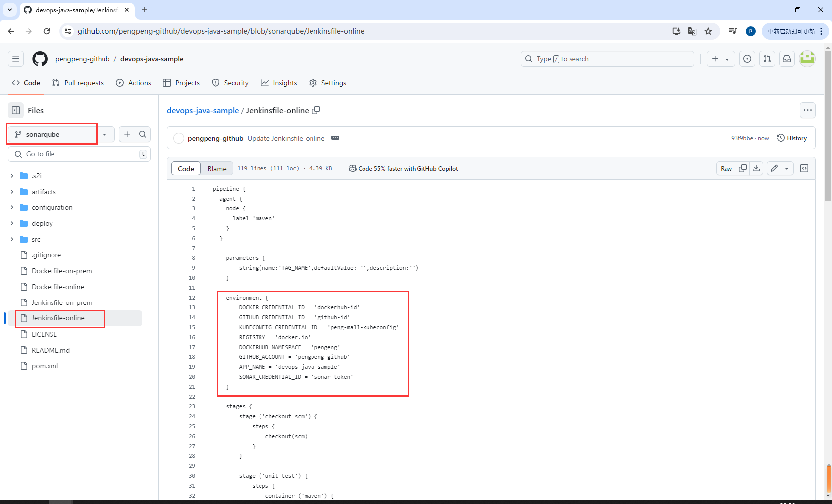Image resolution: width=832 pixels, height=504 pixels.
Task: Click the Raw button
Action: (726, 168)
